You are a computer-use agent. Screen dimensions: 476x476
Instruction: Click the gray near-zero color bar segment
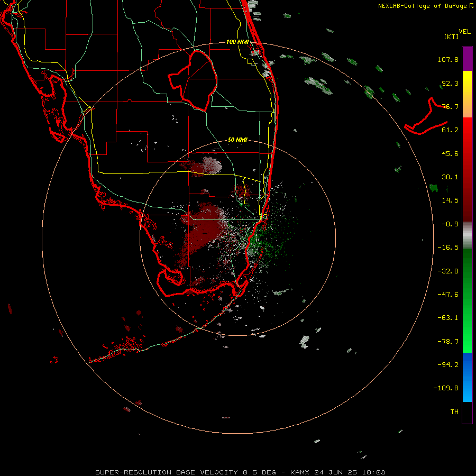tap(467, 235)
